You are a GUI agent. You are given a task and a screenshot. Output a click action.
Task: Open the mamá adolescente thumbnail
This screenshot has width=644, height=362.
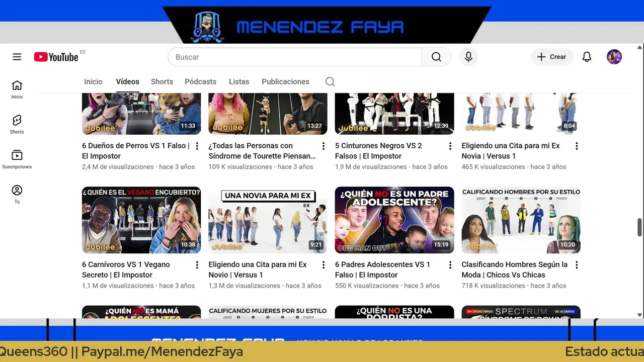[141, 312]
